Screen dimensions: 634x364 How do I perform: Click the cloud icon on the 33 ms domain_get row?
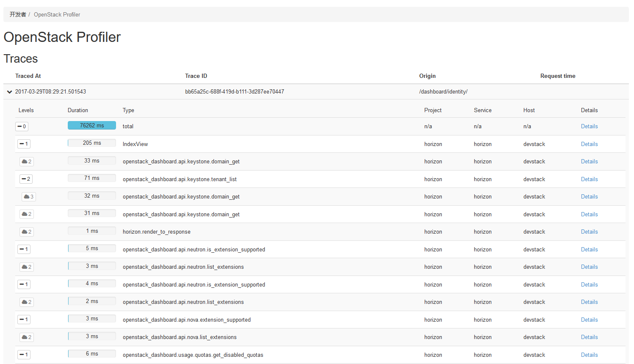(26, 162)
